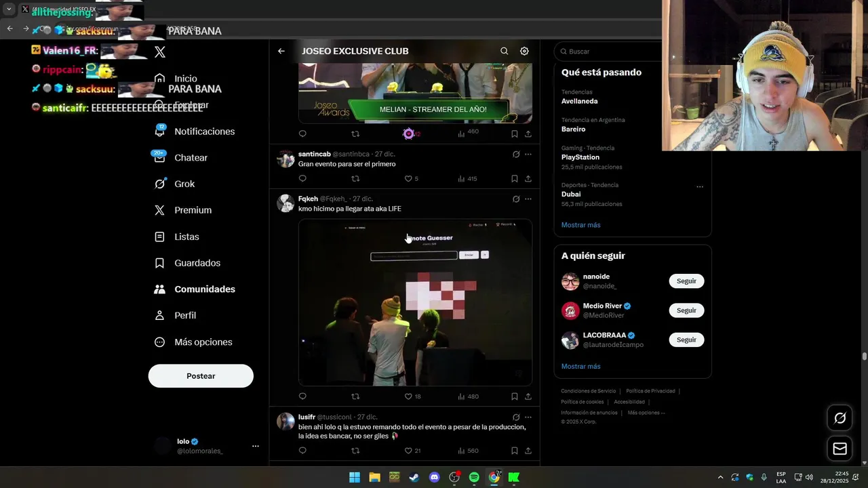Share lusifr's post

click(528, 451)
